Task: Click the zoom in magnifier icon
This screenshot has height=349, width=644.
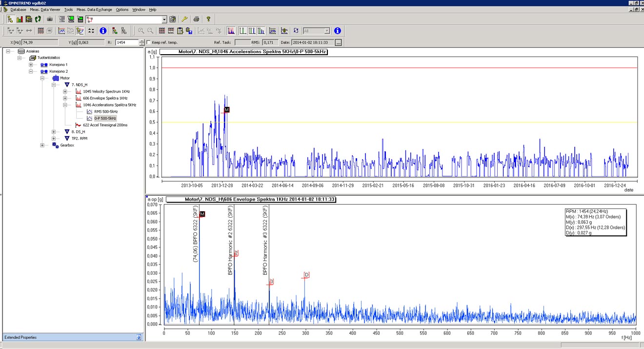Action: 141,31
